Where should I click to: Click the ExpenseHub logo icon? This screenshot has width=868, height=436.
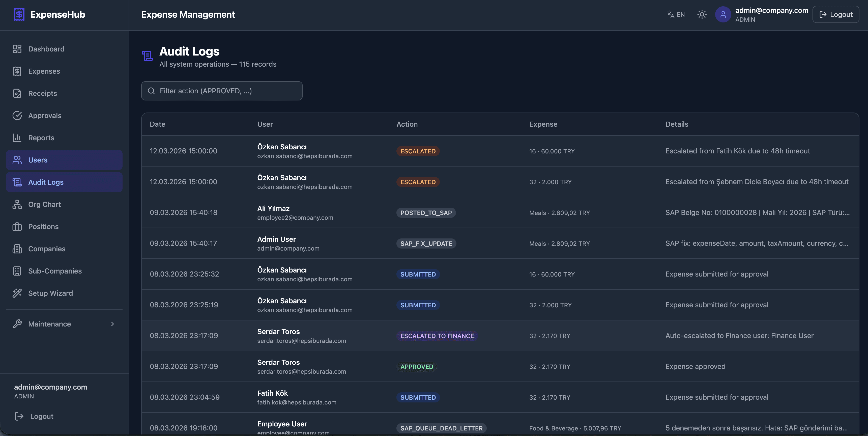19,14
